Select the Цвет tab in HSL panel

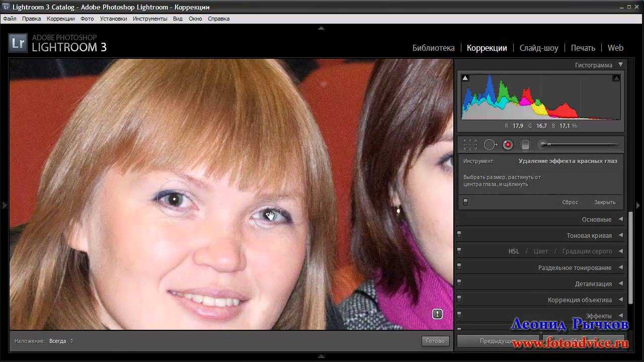[541, 251]
